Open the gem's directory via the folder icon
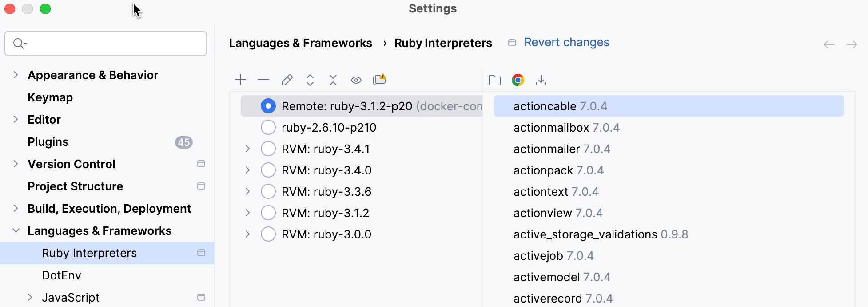This screenshot has height=307, width=868. pyautogui.click(x=494, y=80)
